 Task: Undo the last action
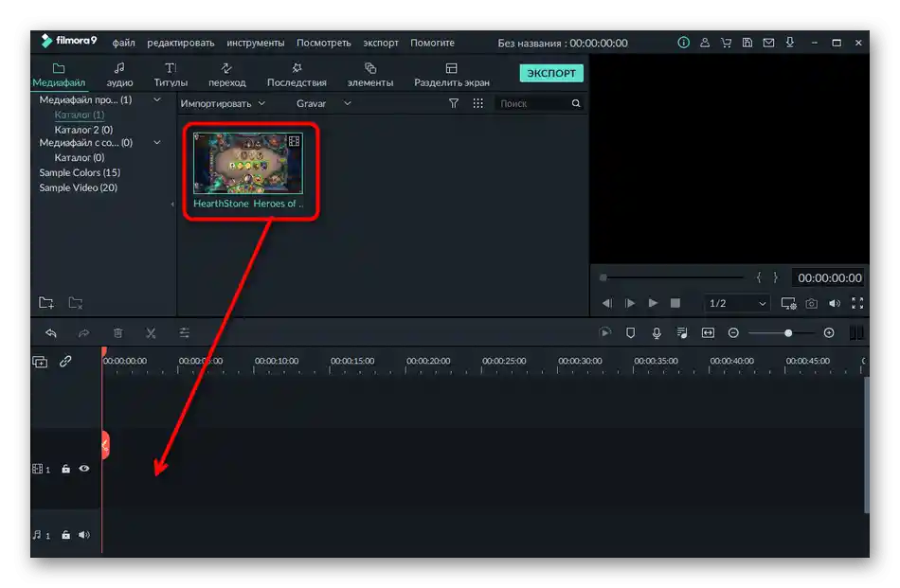click(51, 332)
